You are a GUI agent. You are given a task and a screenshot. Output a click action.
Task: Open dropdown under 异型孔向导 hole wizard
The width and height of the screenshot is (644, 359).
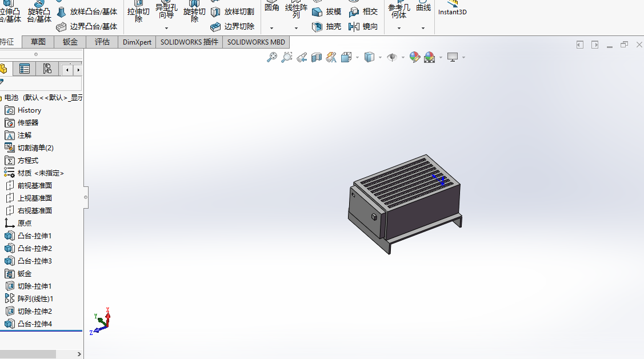[166, 29]
